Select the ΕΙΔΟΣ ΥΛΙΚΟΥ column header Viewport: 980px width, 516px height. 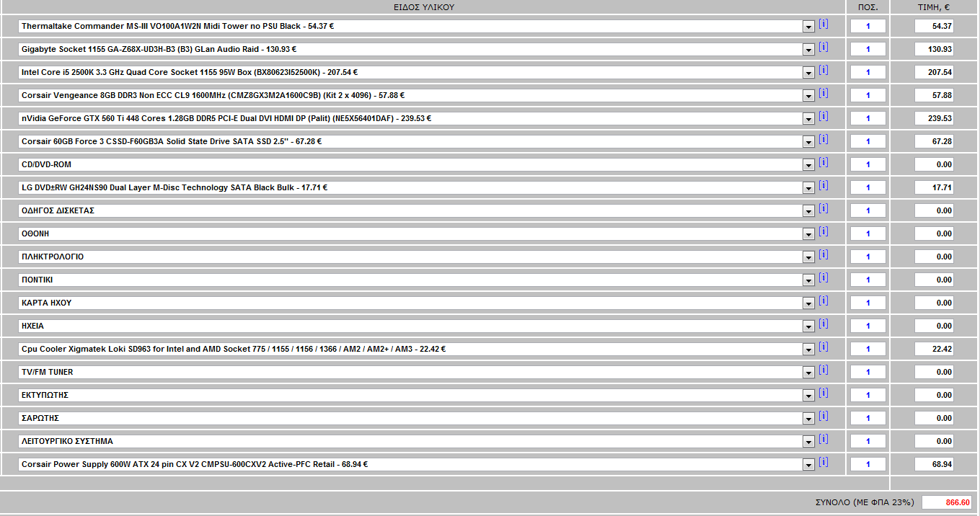(x=423, y=7)
